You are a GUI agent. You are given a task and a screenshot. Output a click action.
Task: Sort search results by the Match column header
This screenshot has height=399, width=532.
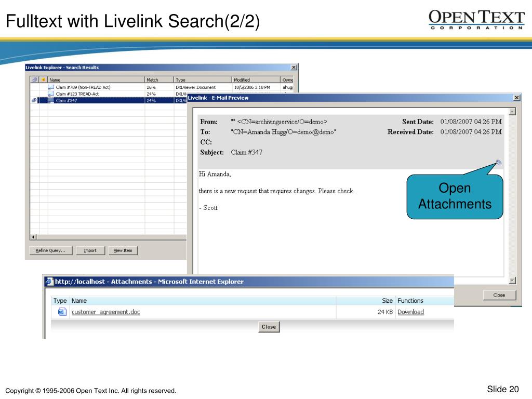[x=159, y=79]
